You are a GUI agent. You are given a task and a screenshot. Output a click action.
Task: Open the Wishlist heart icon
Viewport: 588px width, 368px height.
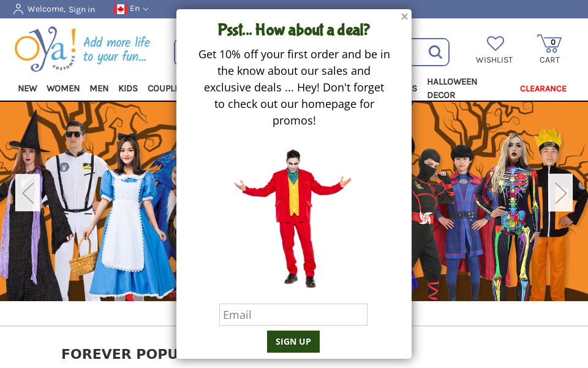pyautogui.click(x=495, y=43)
